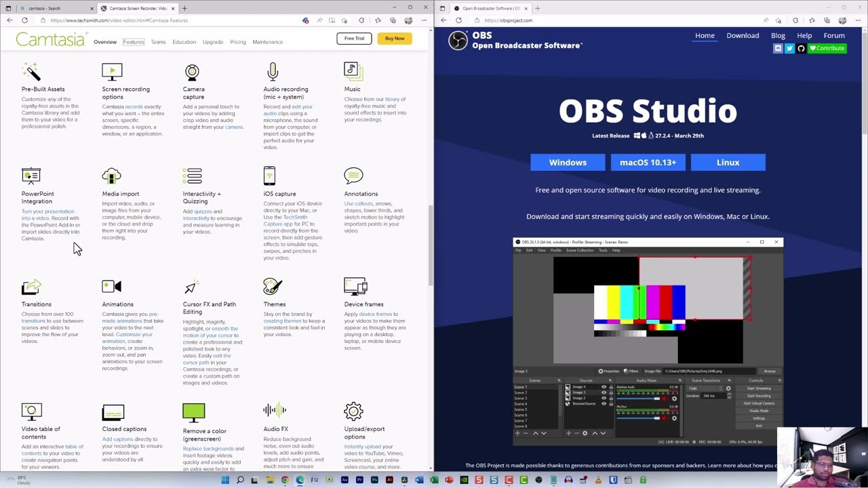This screenshot has width=868, height=488.
Task: Click the Camtasia page vertical scrollbar
Action: (431, 244)
